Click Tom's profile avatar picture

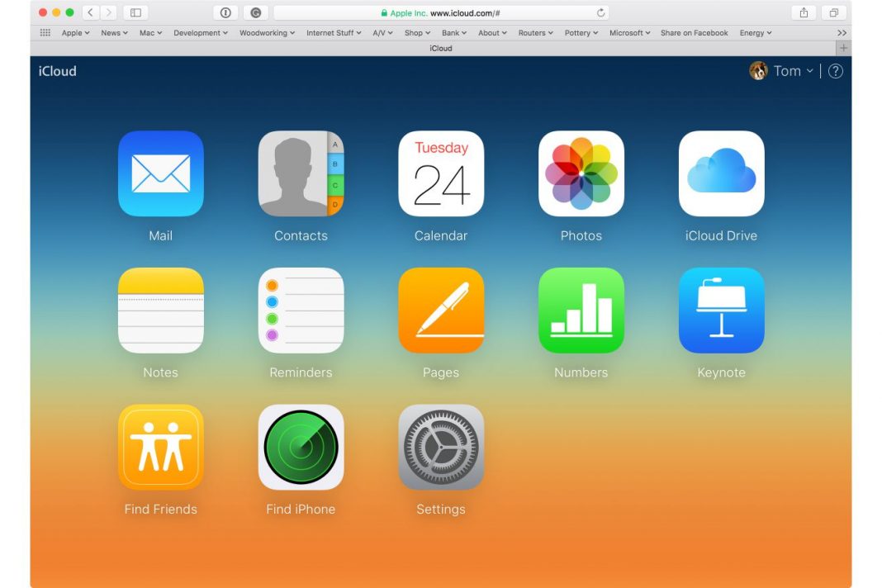758,71
